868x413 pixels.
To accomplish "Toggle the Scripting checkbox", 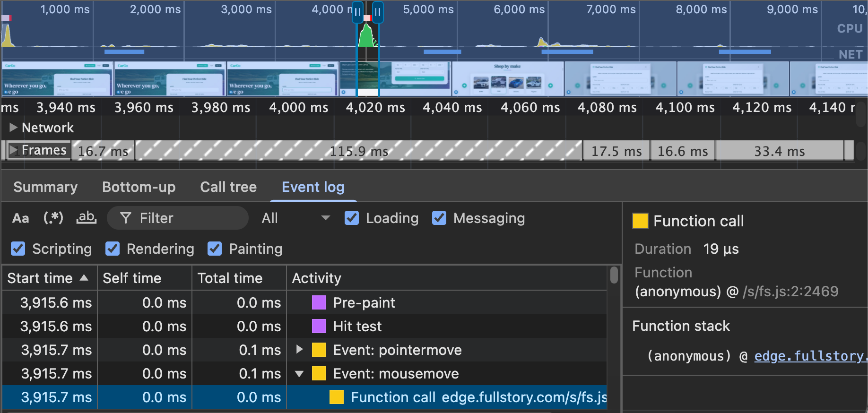I will click(x=18, y=249).
